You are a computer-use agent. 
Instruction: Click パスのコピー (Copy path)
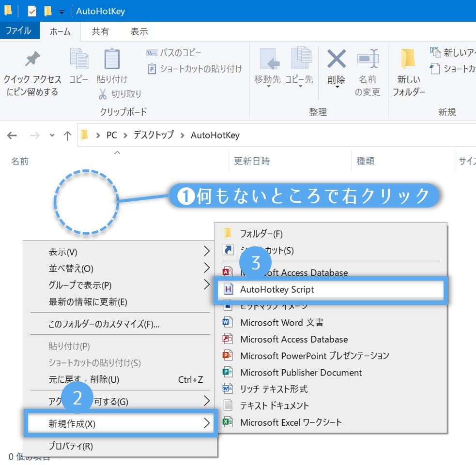pos(174,53)
